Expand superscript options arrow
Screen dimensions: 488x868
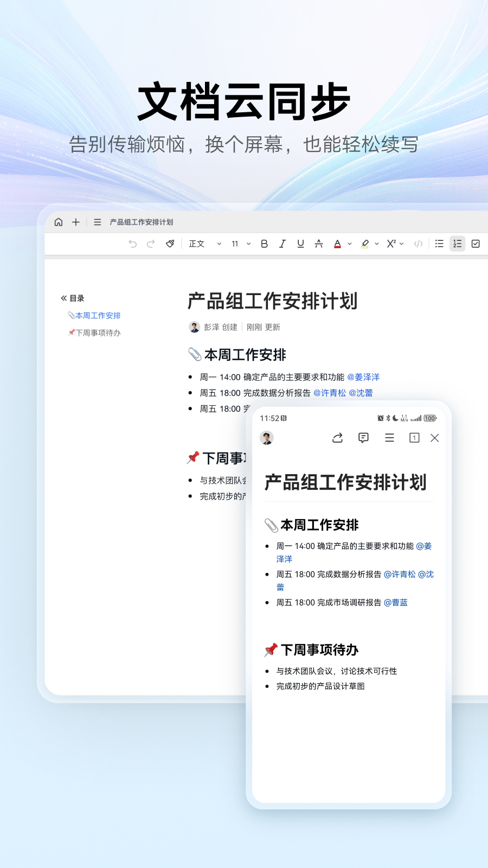pos(402,244)
